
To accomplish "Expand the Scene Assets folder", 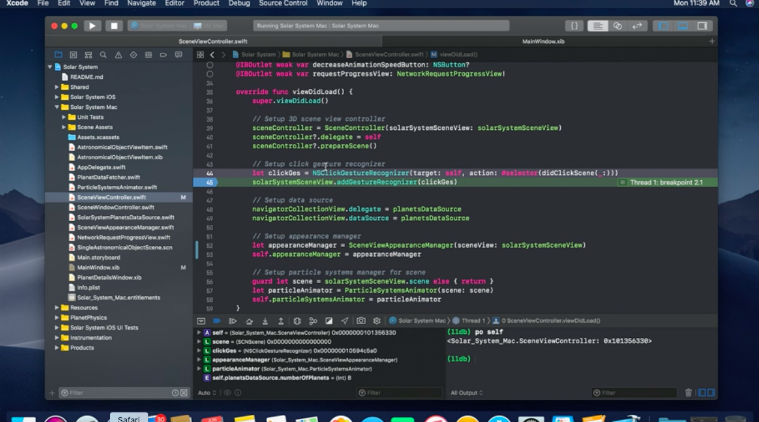I will click(x=63, y=127).
